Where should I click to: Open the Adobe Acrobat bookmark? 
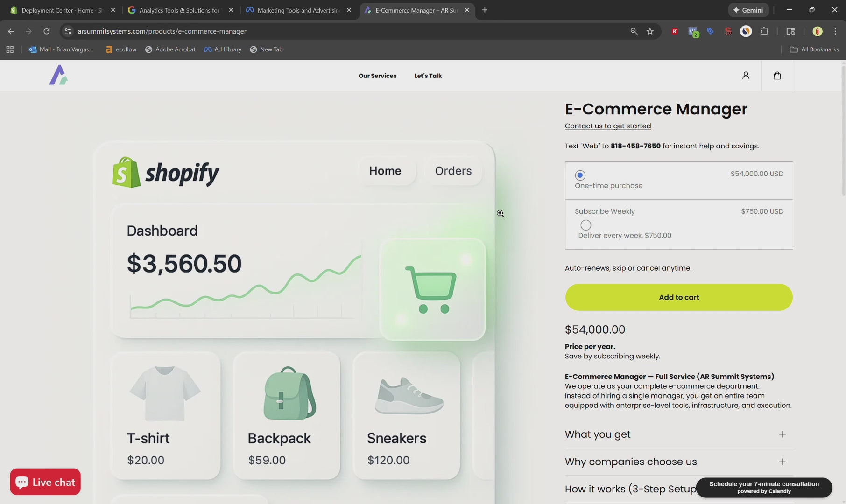click(x=170, y=49)
